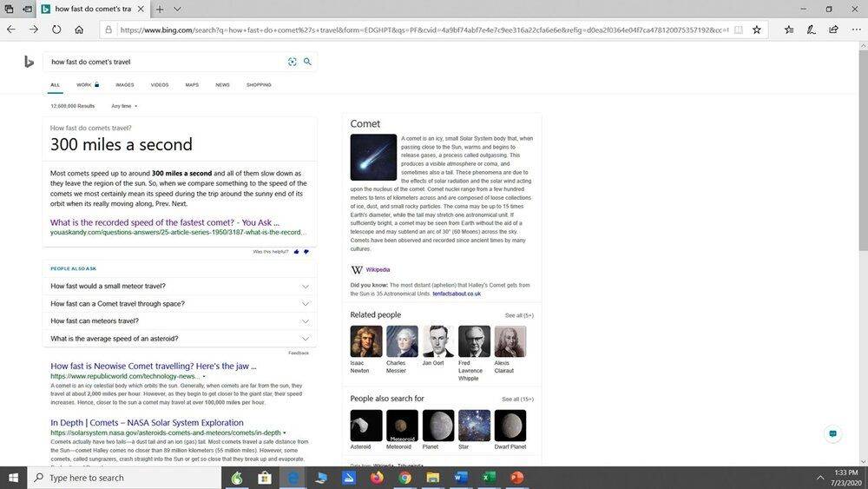Open the Bing chat feedback bubble

832,433
